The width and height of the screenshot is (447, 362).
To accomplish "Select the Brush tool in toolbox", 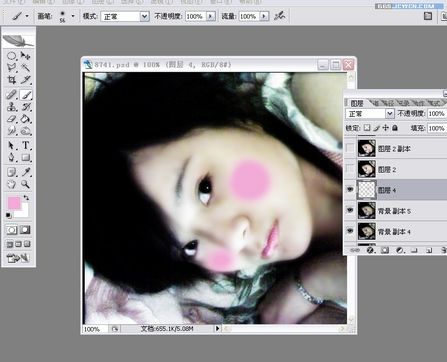I will pos(26,95).
